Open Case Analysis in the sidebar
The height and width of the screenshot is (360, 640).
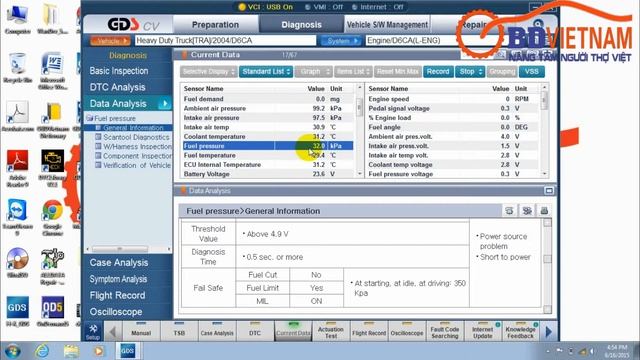pos(119,263)
